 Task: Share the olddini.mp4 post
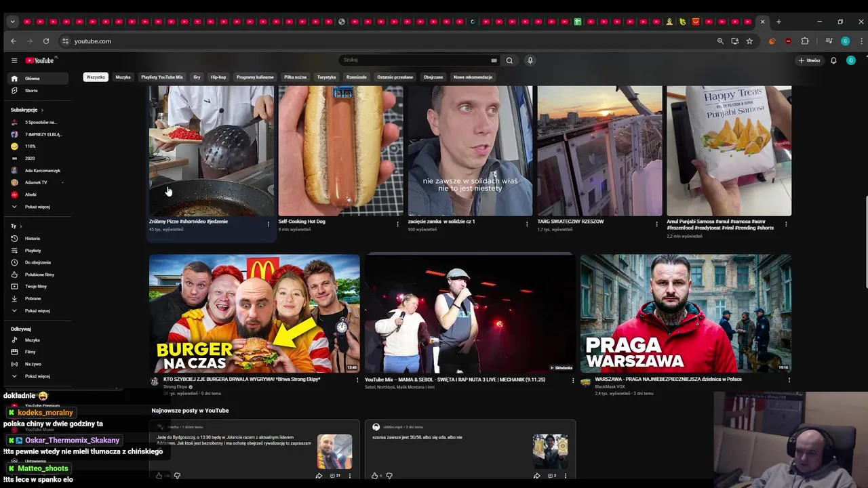(x=536, y=476)
